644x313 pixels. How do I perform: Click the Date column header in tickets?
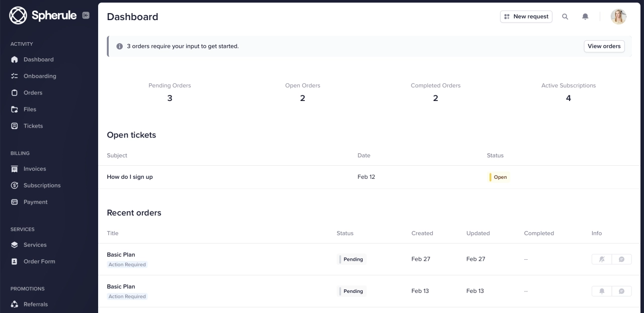pyautogui.click(x=364, y=156)
